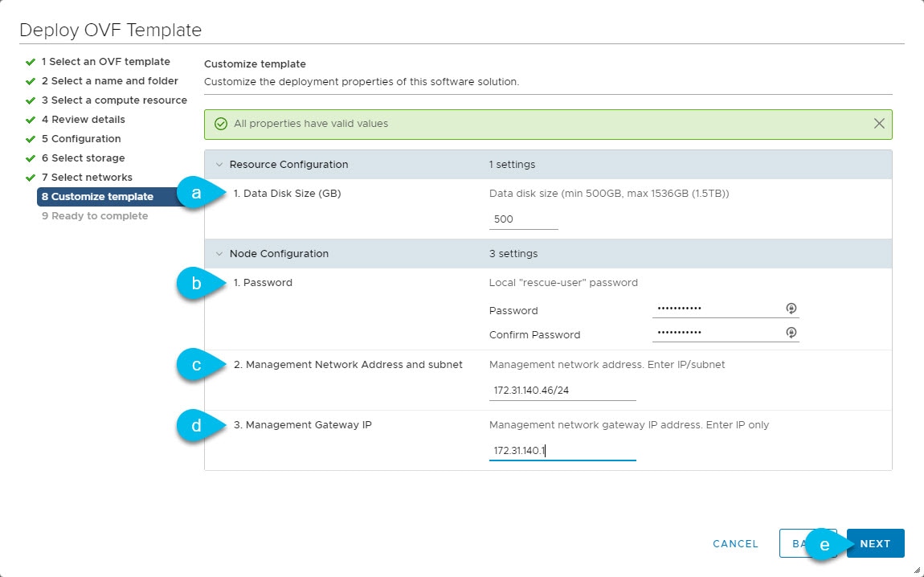Click the 'All properties have valid values' message
This screenshot has width=924, height=577.
click(311, 124)
